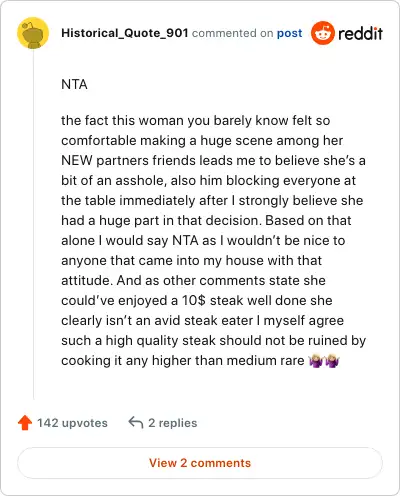Click the vertical comment thread line
This screenshot has width=400, height=496.
click(33, 224)
